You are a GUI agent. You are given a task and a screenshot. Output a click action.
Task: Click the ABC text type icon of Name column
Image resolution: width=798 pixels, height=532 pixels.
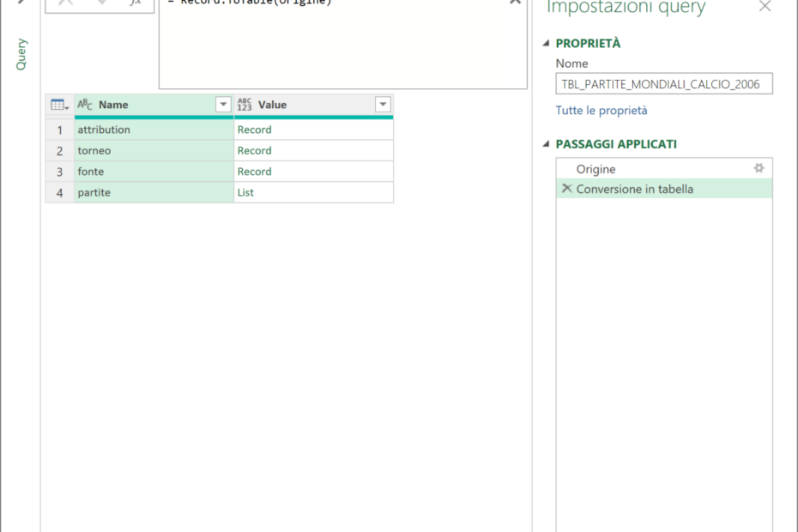(84, 105)
